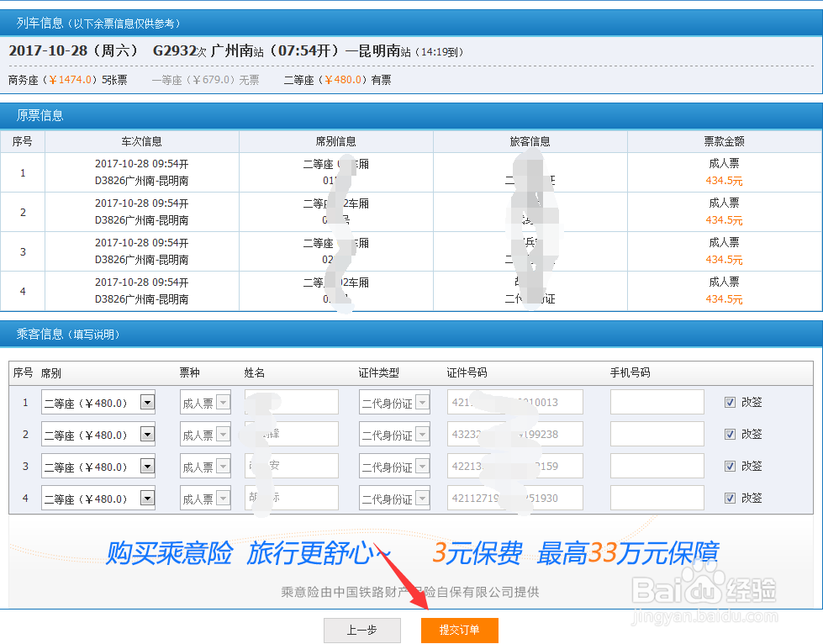Click the 票款金额 column header
Screen dimensions: 823x644
[x=725, y=141]
